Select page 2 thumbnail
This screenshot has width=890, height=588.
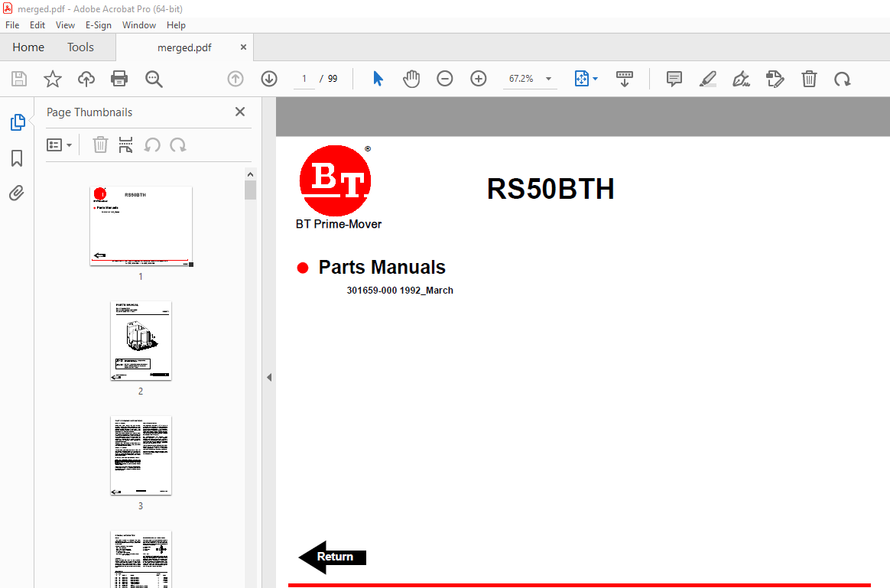click(141, 340)
